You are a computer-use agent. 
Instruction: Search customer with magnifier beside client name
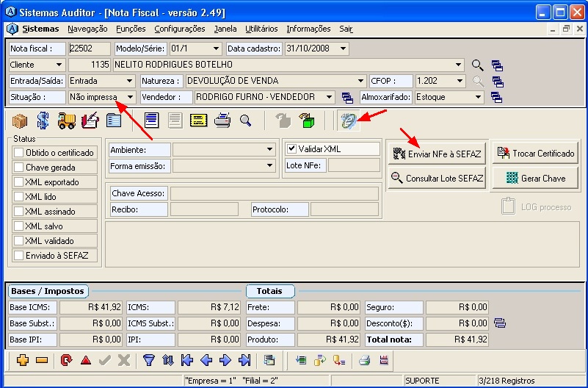point(477,65)
